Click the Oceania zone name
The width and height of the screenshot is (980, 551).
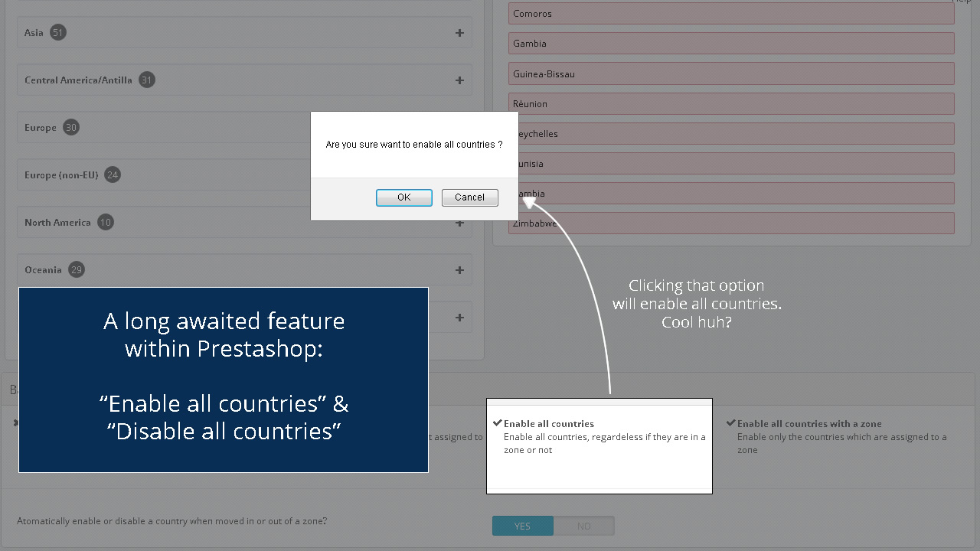point(43,270)
